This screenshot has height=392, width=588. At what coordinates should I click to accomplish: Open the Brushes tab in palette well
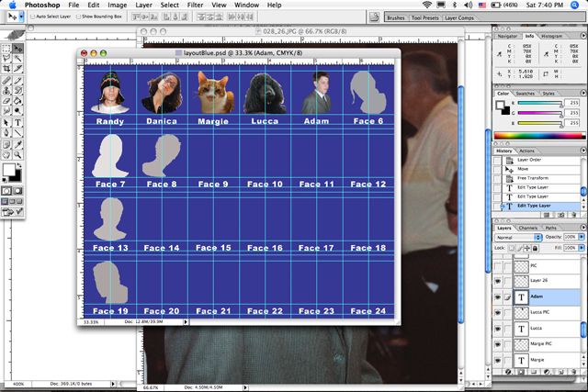tap(396, 17)
